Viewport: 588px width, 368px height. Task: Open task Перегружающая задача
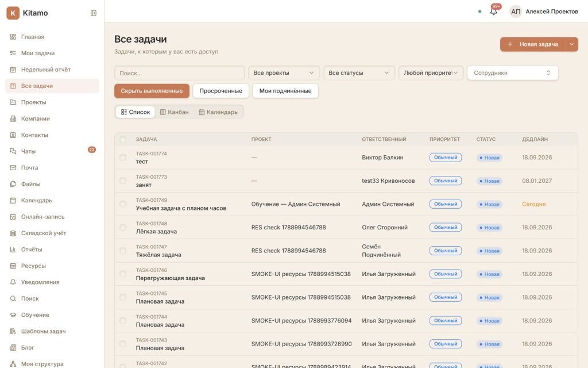(x=170, y=278)
